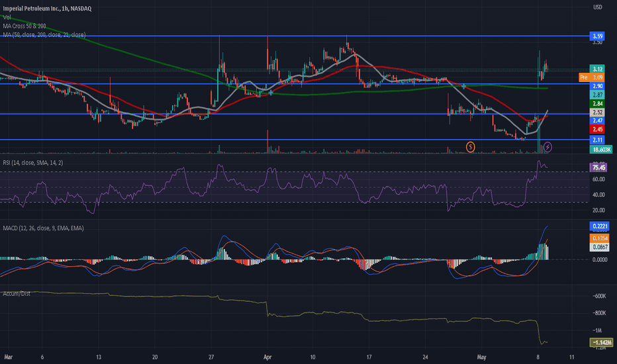Click the 3.59 blue horizontal resistance line
This screenshot has height=364, width=617.
(295, 36)
